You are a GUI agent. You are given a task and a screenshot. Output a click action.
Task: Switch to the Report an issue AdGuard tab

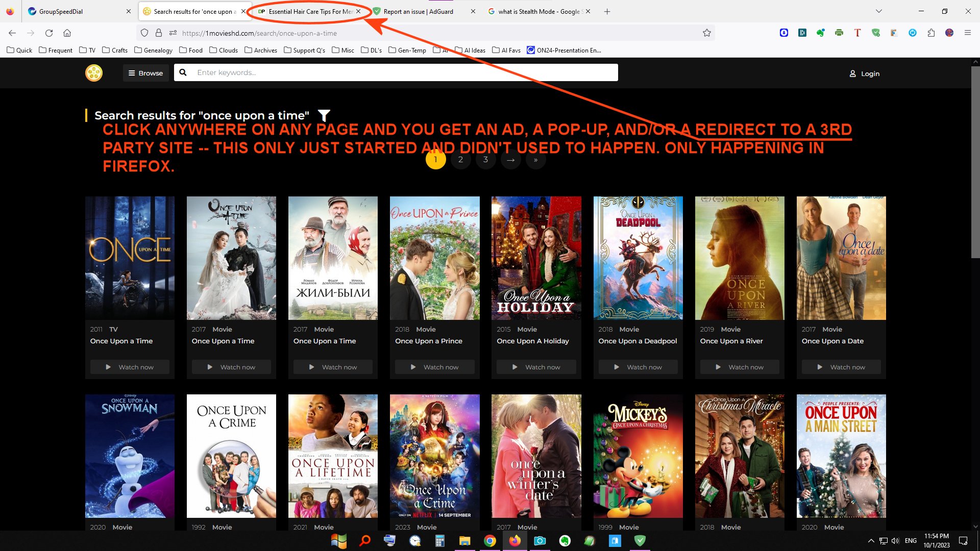click(x=419, y=11)
